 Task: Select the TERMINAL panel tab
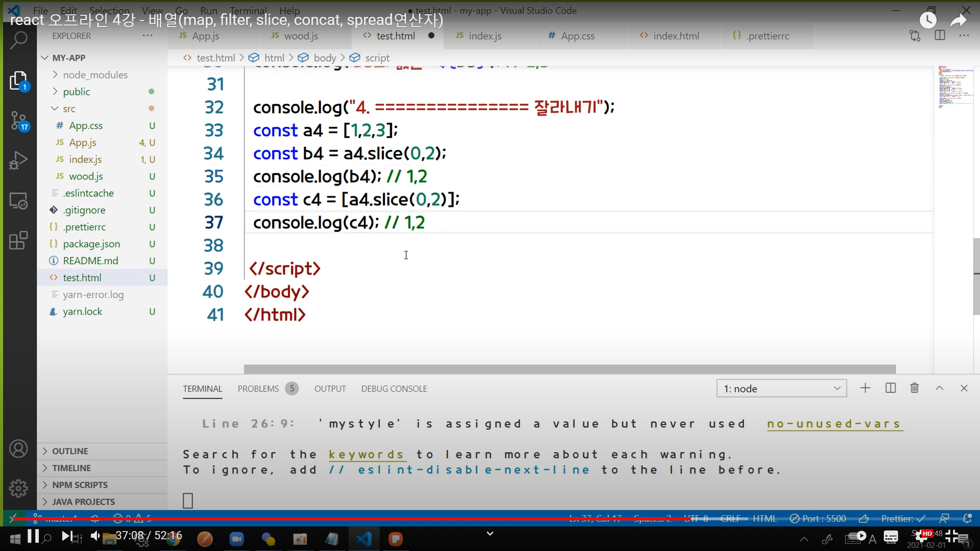203,388
